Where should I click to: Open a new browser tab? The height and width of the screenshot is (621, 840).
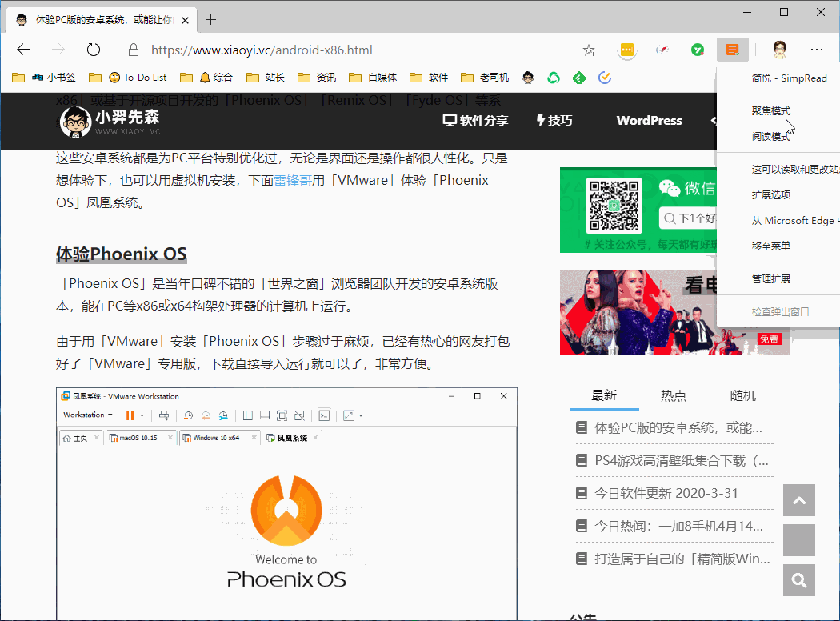point(211,19)
